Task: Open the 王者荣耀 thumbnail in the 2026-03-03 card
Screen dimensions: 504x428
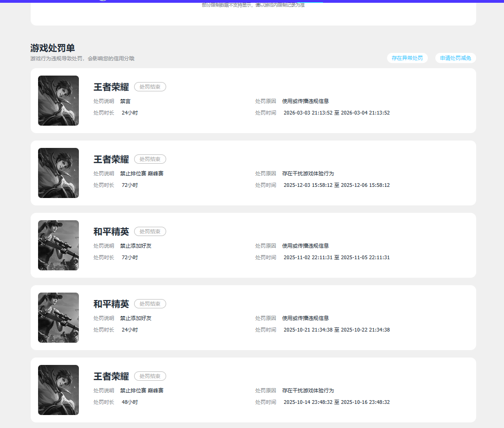Action: click(x=58, y=101)
